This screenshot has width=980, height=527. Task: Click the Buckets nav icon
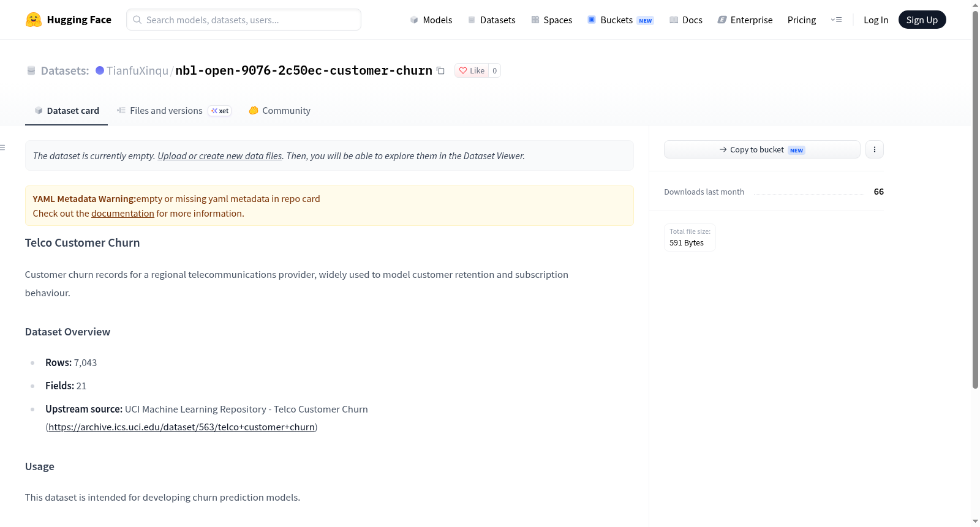coord(592,20)
